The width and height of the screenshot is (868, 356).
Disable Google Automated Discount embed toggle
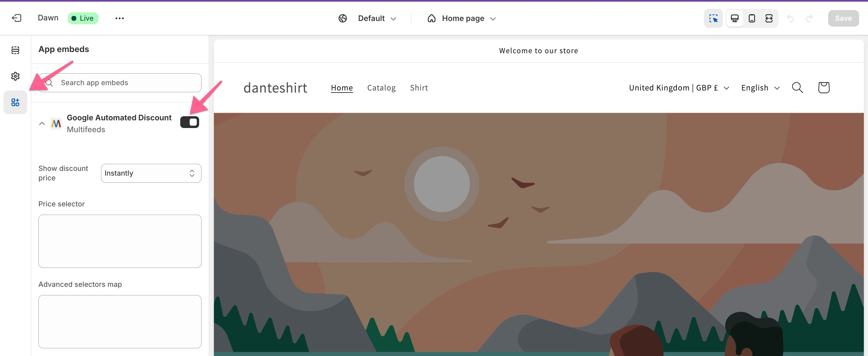point(190,122)
